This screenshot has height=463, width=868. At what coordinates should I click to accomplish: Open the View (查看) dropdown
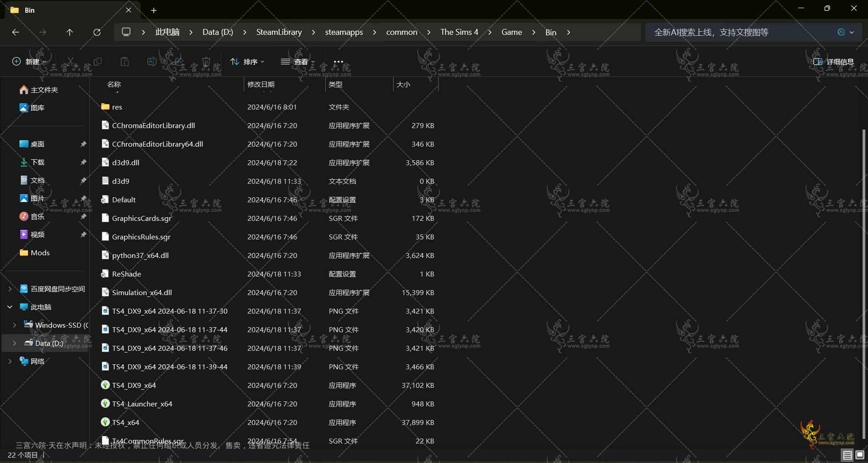[298, 62]
